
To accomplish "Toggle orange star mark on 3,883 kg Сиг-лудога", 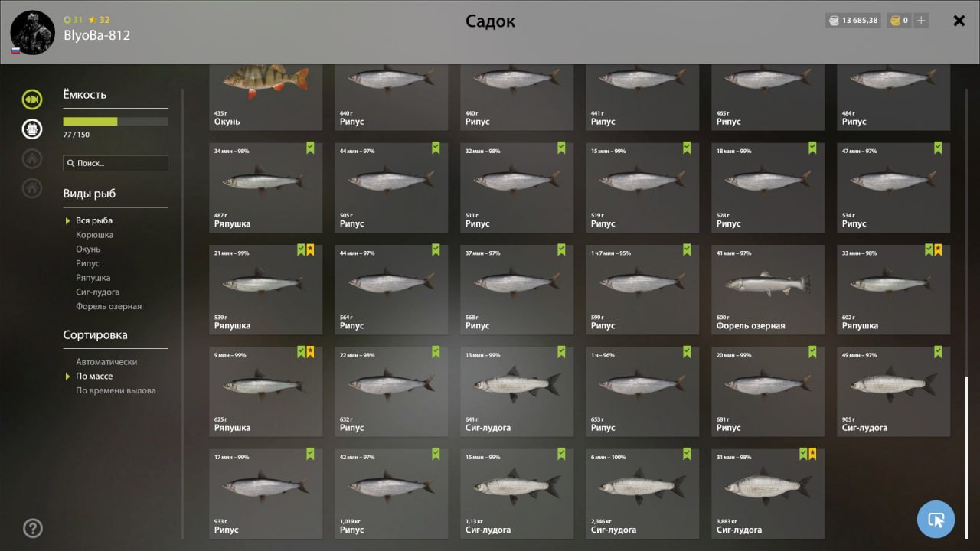I will 812,454.
